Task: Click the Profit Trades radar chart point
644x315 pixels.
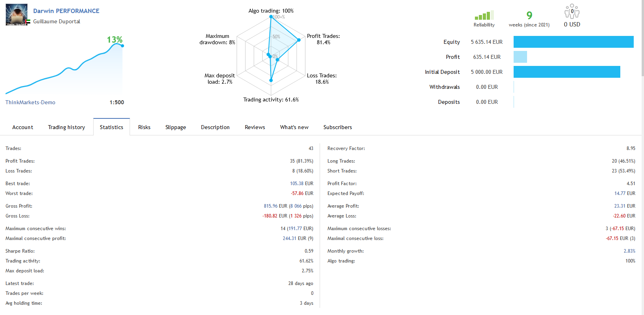Action: click(x=299, y=40)
